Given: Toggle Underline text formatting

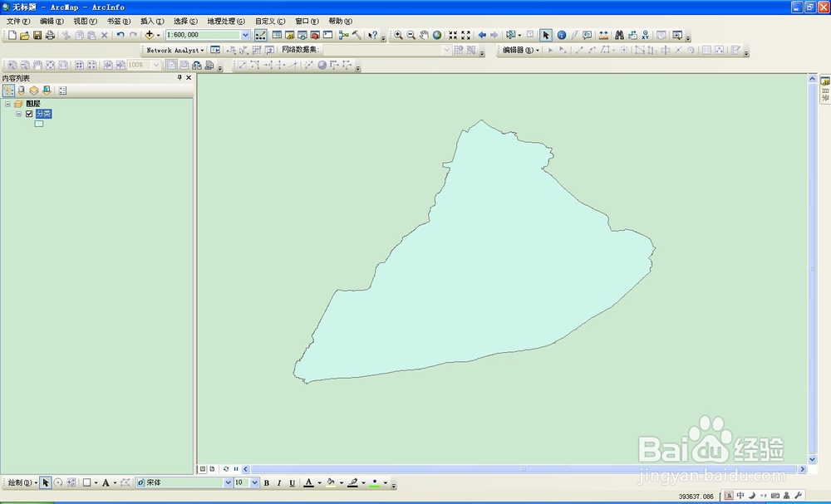Looking at the screenshot, I should click(x=292, y=482).
